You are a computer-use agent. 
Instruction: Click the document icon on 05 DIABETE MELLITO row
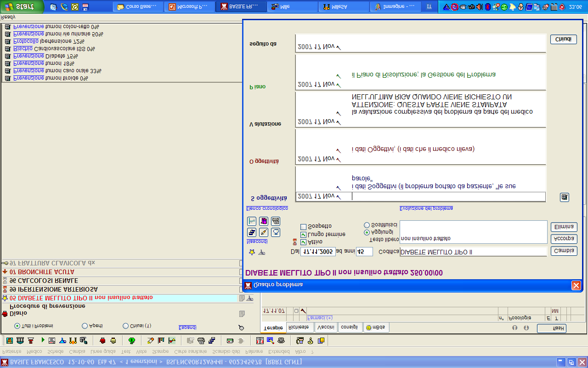click(x=242, y=298)
